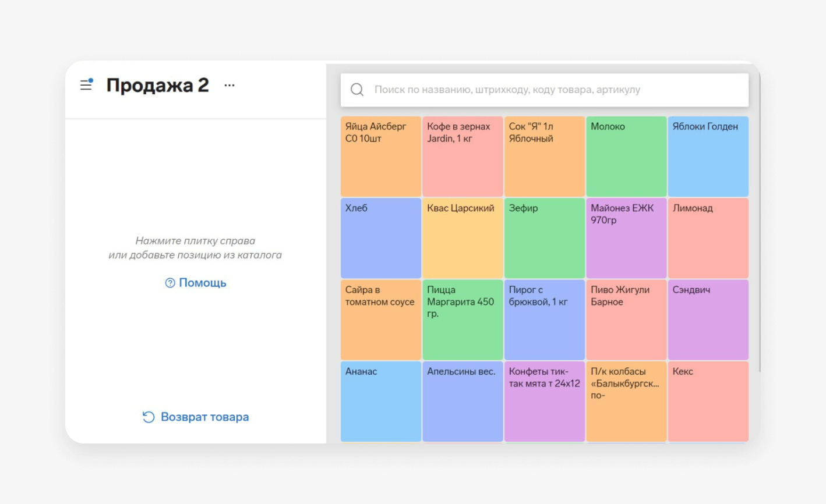
Task: Select the Лимонад tile
Action: (x=708, y=238)
